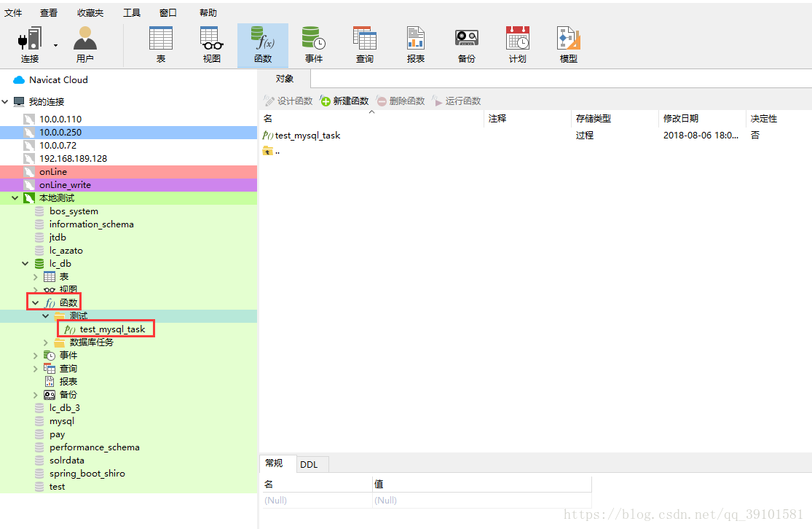Click the lc_db database icon
This screenshot has width=812, height=529.
tap(39, 264)
